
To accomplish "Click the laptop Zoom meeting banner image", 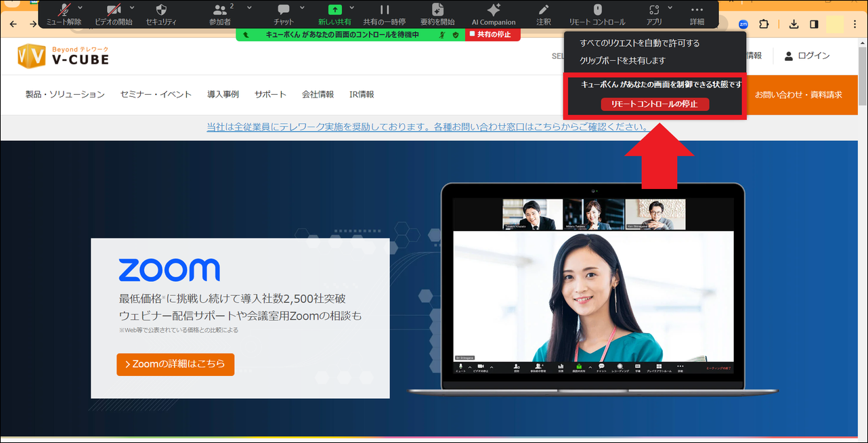I will click(x=593, y=288).
